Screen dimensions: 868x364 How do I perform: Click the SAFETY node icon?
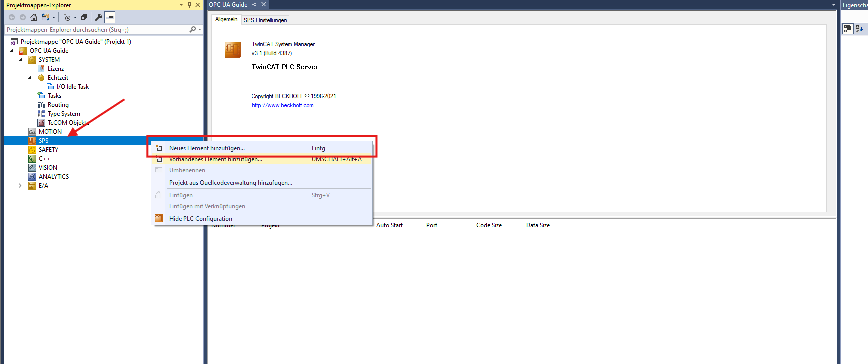[32, 150]
